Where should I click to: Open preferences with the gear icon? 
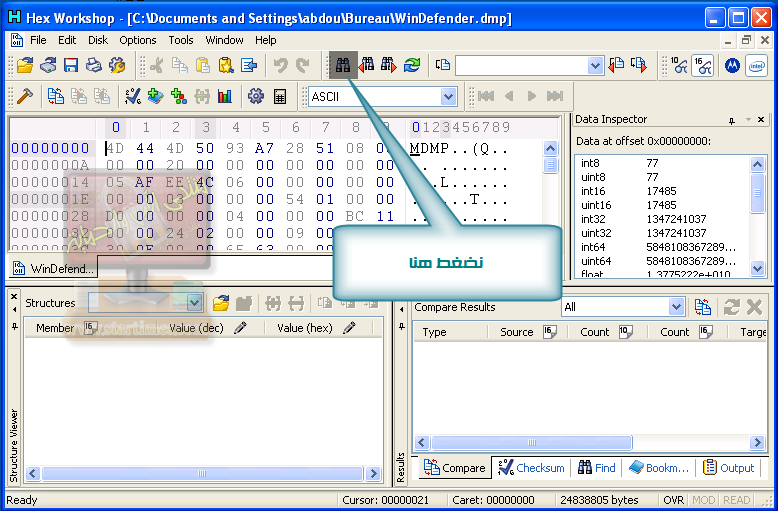(256, 96)
